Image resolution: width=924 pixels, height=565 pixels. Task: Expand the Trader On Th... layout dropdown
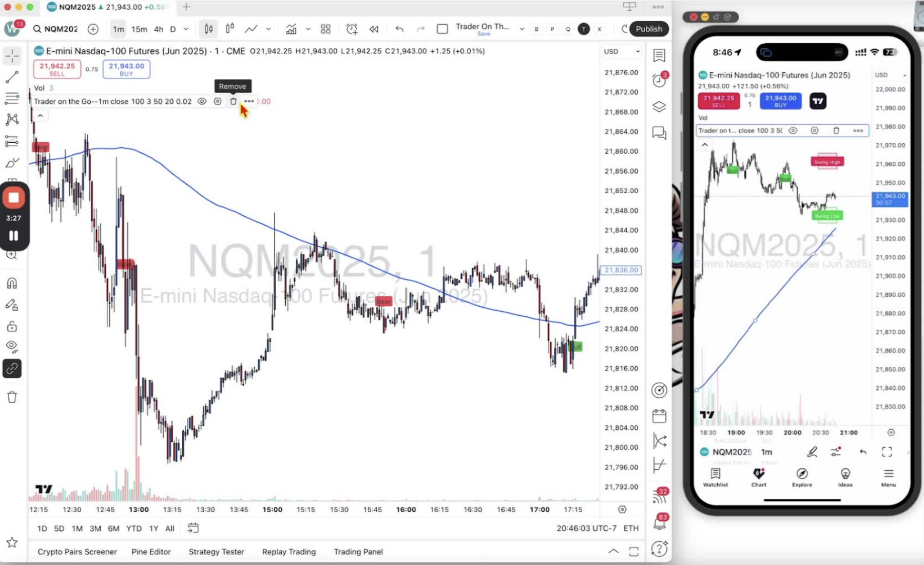tap(522, 29)
